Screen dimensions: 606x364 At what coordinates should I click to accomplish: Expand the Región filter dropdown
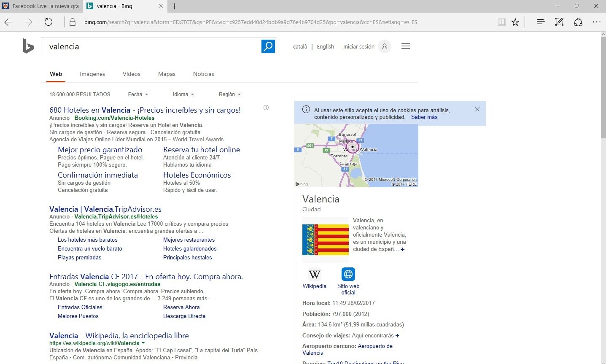[x=230, y=94]
